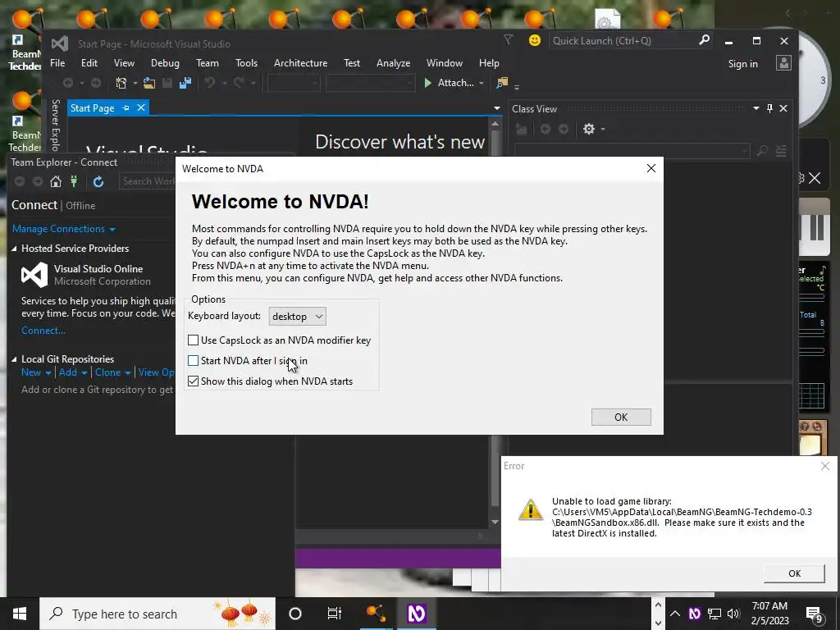Click the Connect... link in Team Explorer

(43, 331)
